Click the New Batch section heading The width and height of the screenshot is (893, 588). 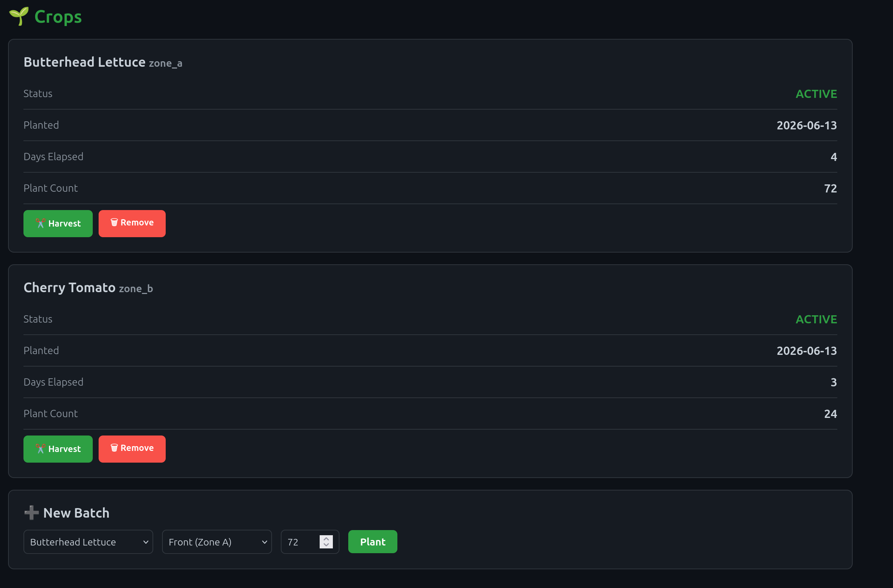pos(76,513)
